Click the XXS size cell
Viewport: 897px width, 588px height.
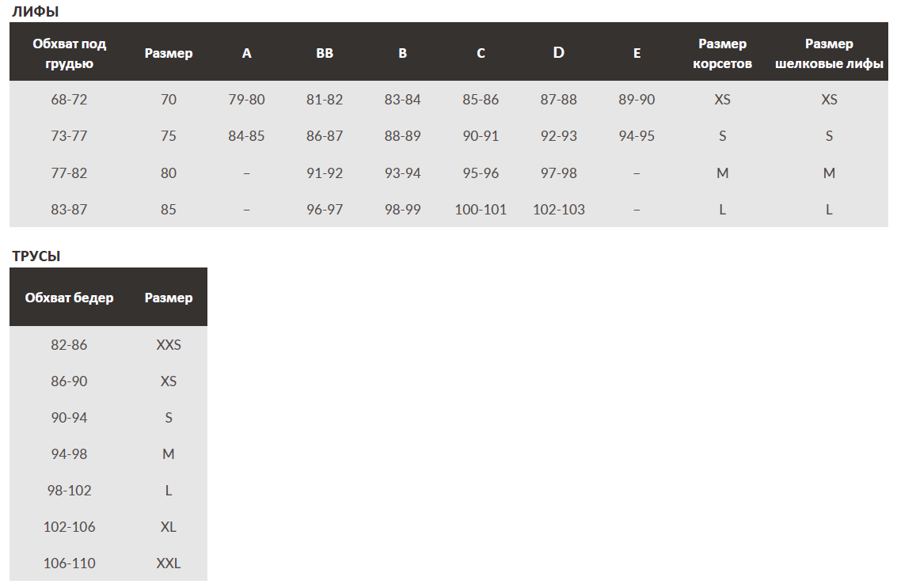pyautogui.click(x=169, y=345)
